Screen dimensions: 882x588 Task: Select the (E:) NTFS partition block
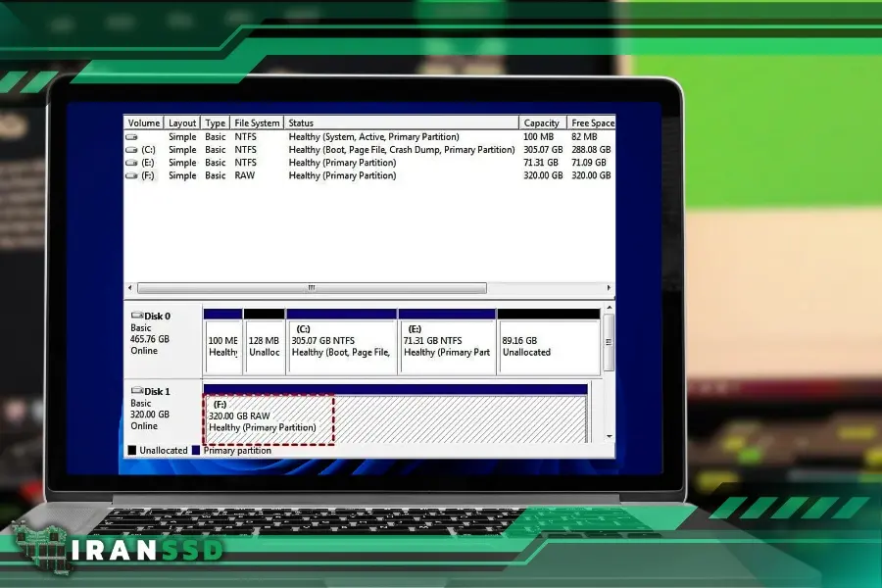447,345
